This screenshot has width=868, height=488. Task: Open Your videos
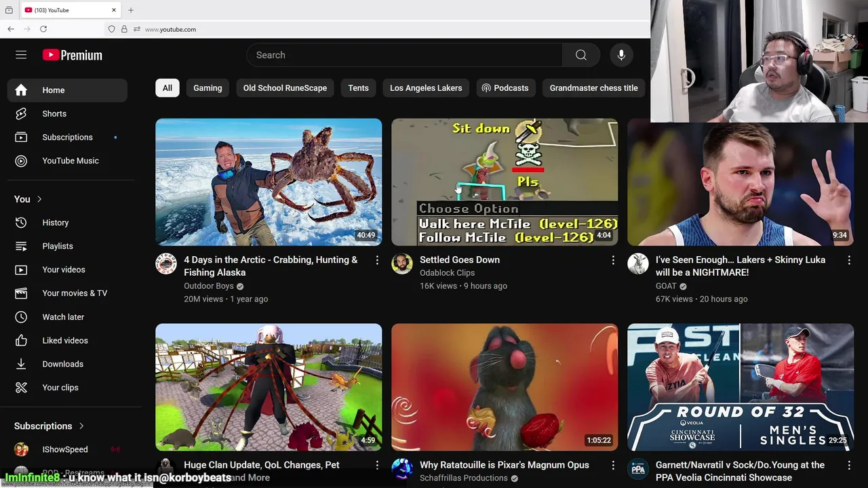coord(67,270)
